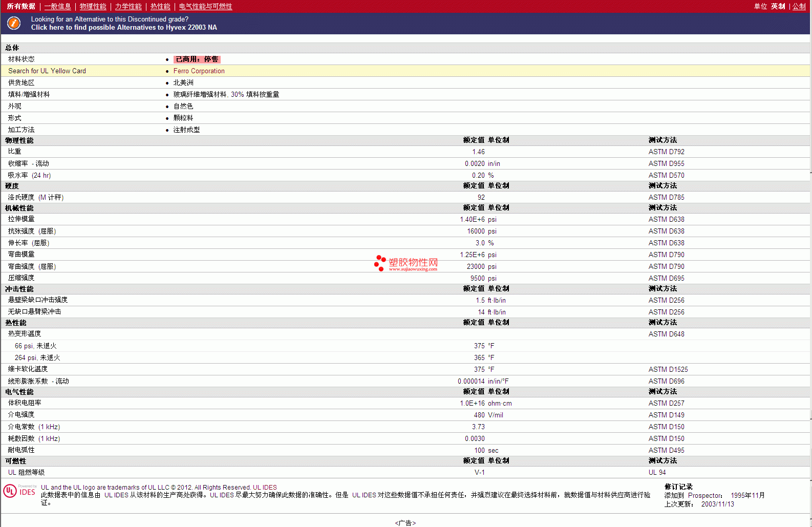Switch units to 公制
Viewport: 812px width, 527px height.
[799, 6]
